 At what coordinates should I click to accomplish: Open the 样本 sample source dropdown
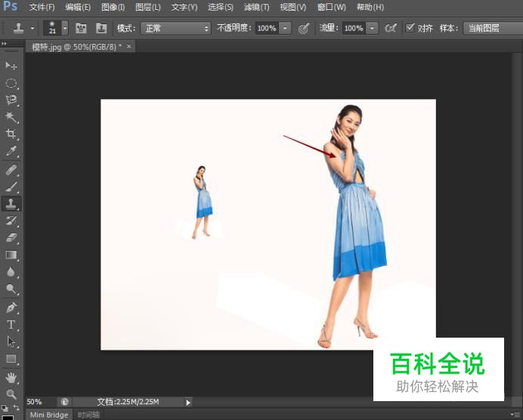(493, 29)
